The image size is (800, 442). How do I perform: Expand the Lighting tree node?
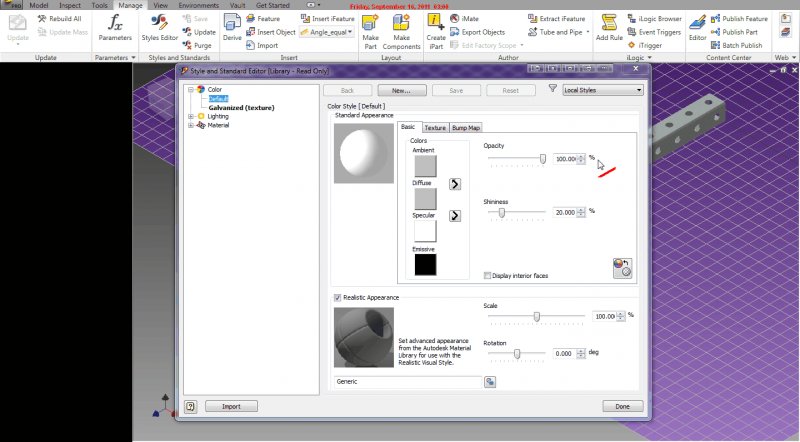(x=190, y=116)
